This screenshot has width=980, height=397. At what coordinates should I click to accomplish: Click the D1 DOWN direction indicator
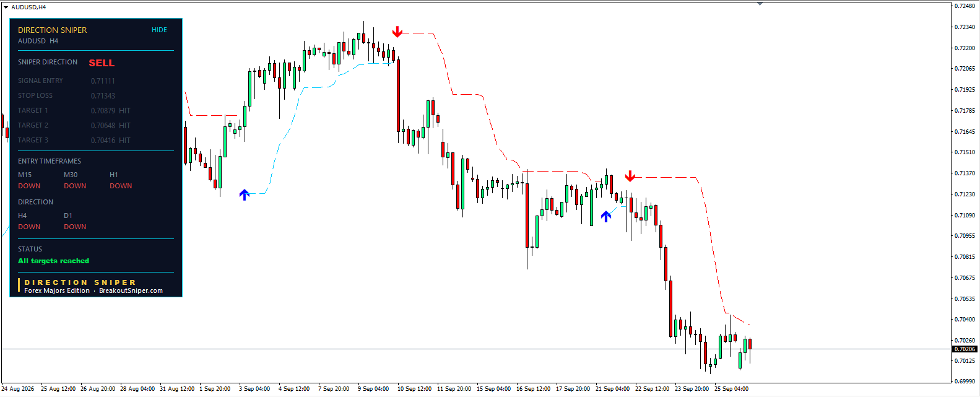75,227
